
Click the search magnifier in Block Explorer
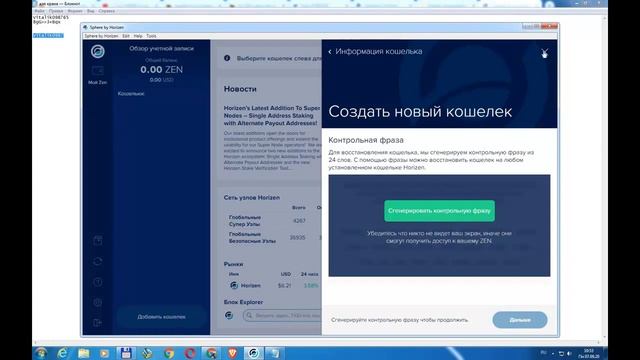(x=249, y=316)
